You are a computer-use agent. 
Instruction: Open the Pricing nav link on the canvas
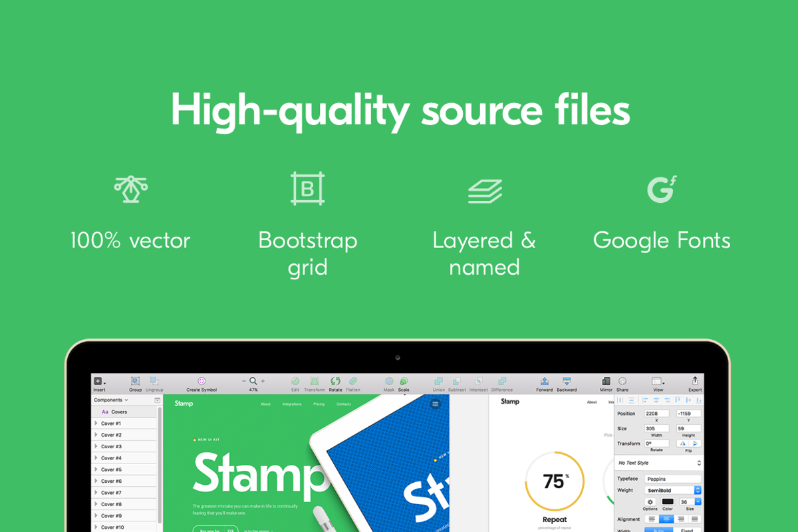(319, 404)
